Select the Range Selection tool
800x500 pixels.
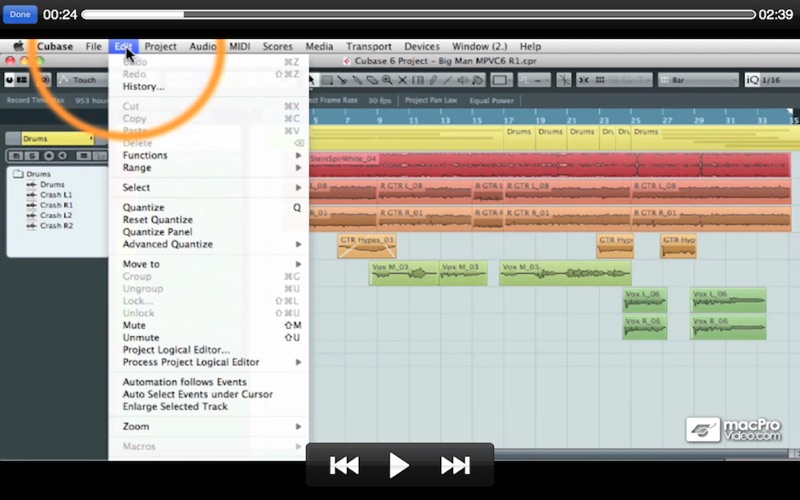coord(327,80)
